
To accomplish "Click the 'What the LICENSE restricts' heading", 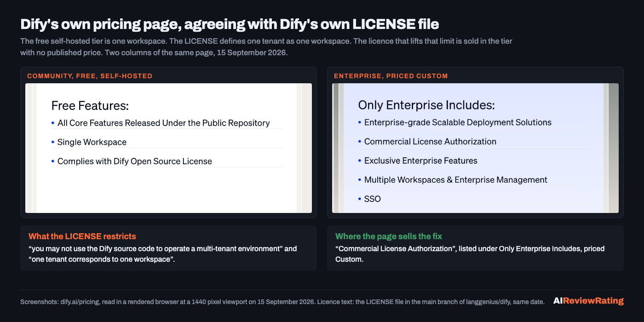I will [82, 236].
